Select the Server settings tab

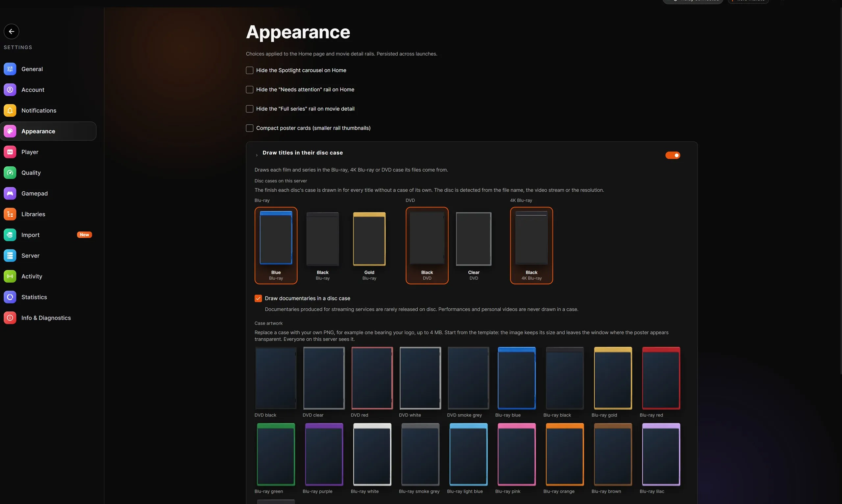pyautogui.click(x=48, y=255)
